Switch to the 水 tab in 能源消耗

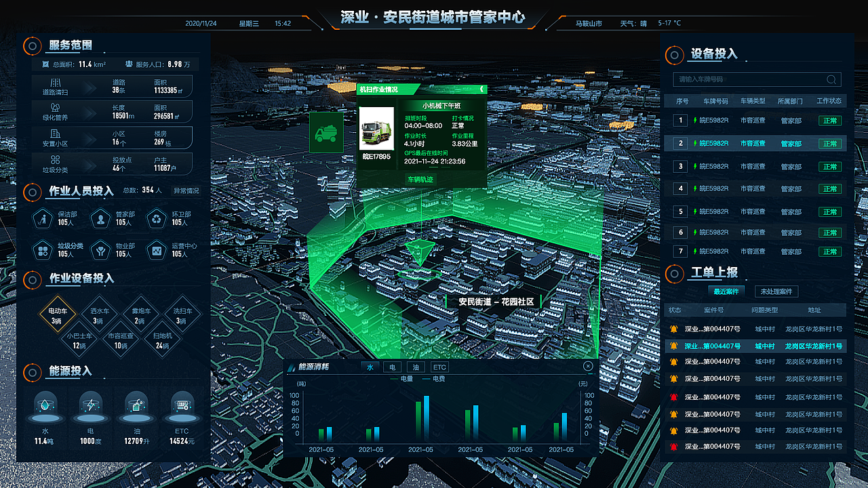click(x=370, y=367)
